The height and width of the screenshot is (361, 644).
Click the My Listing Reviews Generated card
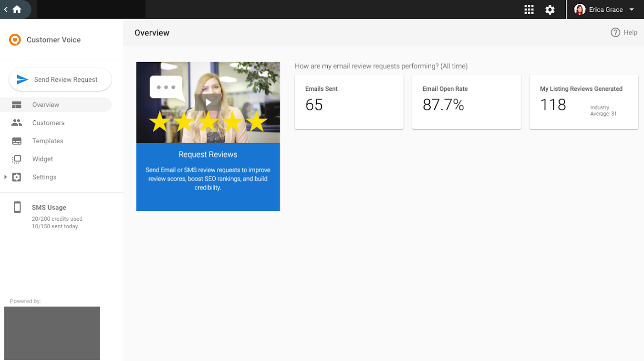pos(584,102)
